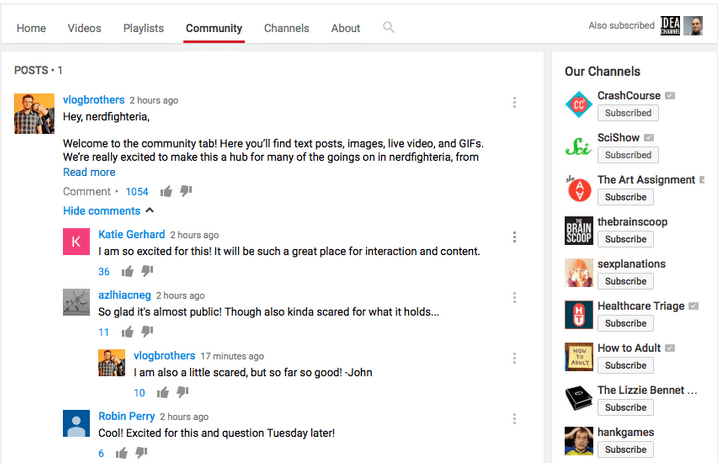Toggle SciShow Subscribed button
The width and height of the screenshot is (718, 463).
(628, 155)
